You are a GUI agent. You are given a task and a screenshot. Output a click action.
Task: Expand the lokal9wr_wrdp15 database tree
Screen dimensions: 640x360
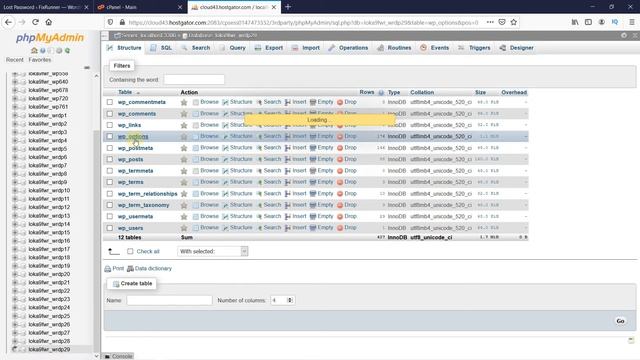point(15,232)
